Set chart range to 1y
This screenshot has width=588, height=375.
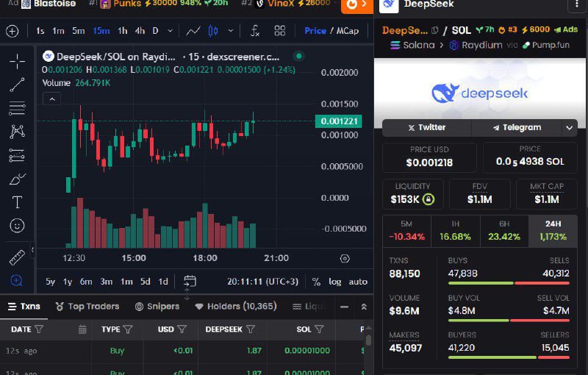point(68,282)
